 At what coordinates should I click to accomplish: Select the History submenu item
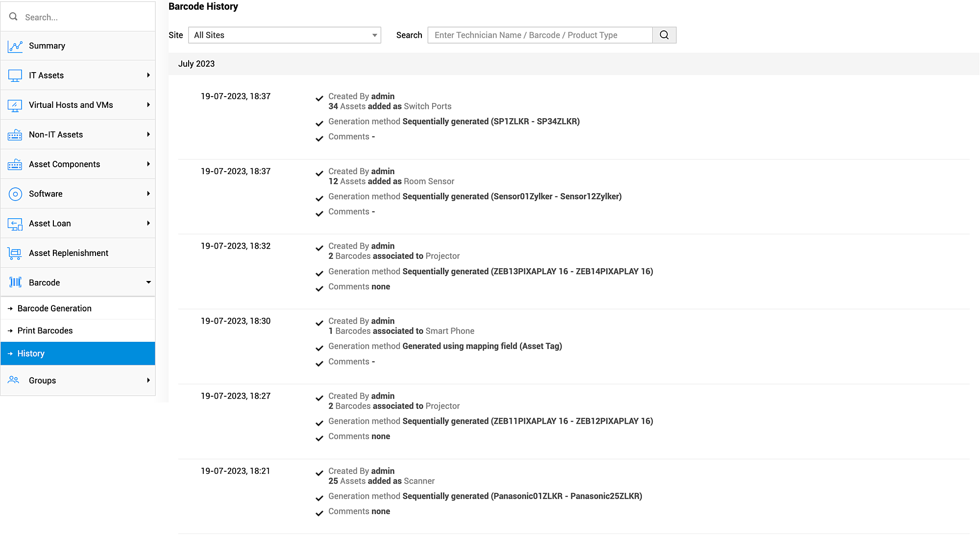point(31,354)
